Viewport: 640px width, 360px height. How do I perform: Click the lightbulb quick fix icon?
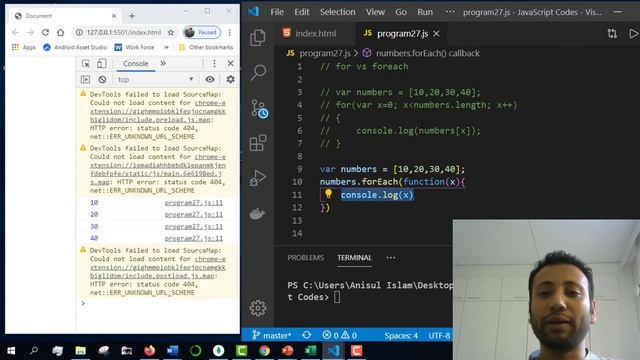pos(328,194)
